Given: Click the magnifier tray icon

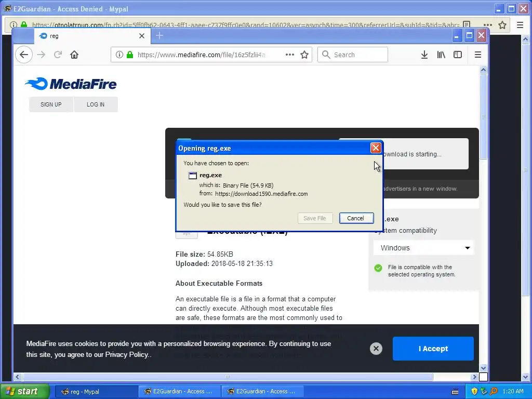Looking at the screenshot, I should (494, 391).
